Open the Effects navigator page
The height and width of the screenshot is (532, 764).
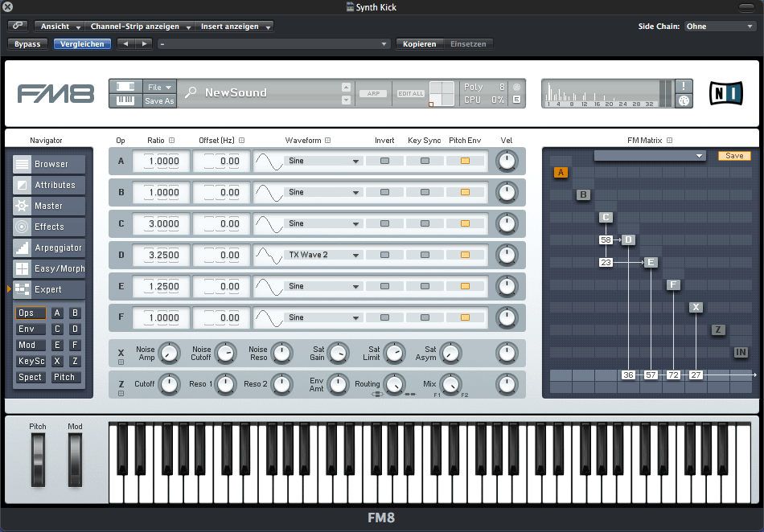coord(49,227)
